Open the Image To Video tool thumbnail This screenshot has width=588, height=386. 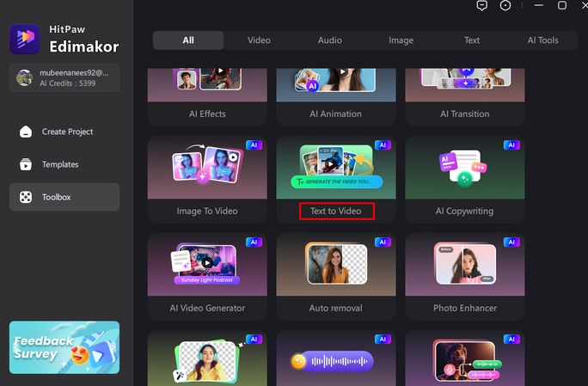click(x=207, y=168)
